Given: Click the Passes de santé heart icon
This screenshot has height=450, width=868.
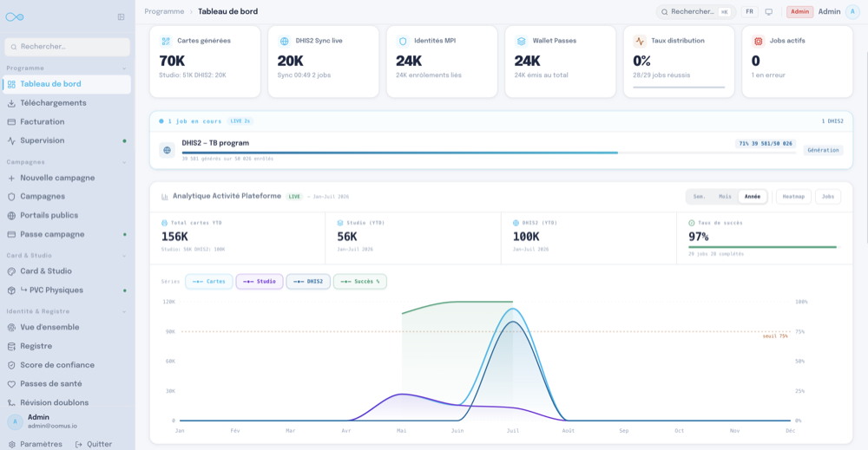Looking at the screenshot, I should pos(11,383).
